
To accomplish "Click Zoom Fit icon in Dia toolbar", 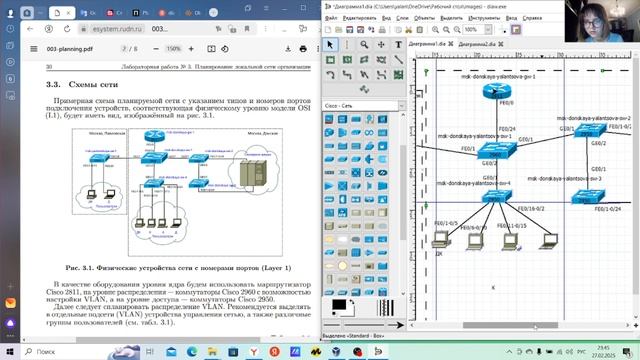I will 457,30.
